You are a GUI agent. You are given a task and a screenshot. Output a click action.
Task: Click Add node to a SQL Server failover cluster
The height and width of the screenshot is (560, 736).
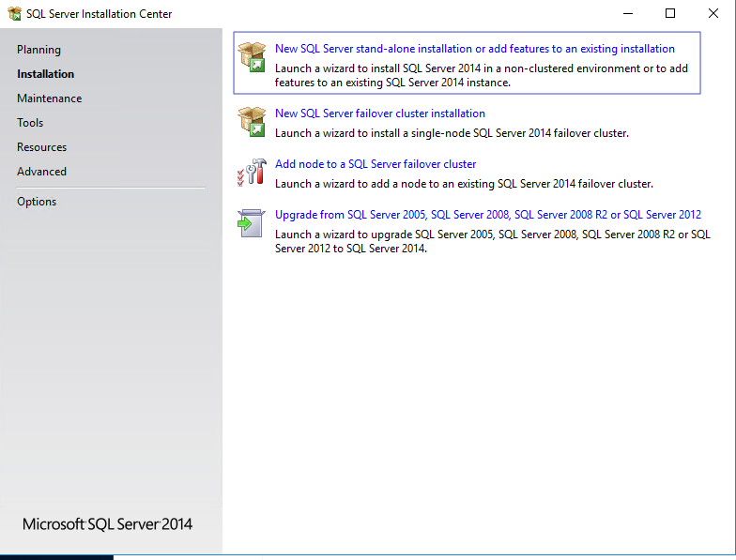376,164
